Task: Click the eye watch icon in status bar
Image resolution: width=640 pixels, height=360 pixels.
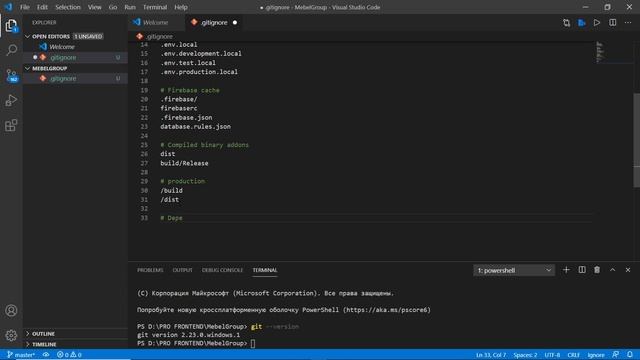Action: pyautogui.click(x=46, y=355)
